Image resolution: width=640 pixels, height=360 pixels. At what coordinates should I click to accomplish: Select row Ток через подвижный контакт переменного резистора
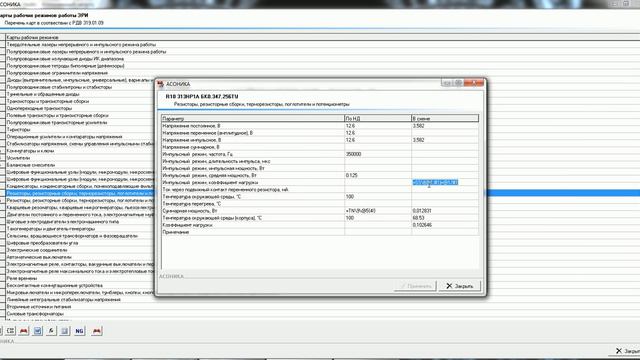(320, 190)
